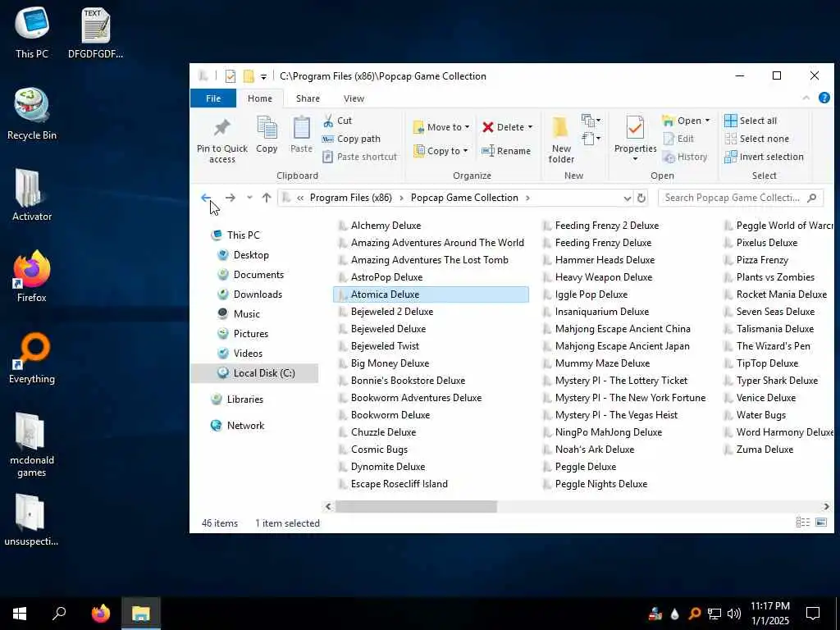Click Properties icon in quick access toolbar
This screenshot has height=630, width=840.
pyautogui.click(x=231, y=76)
